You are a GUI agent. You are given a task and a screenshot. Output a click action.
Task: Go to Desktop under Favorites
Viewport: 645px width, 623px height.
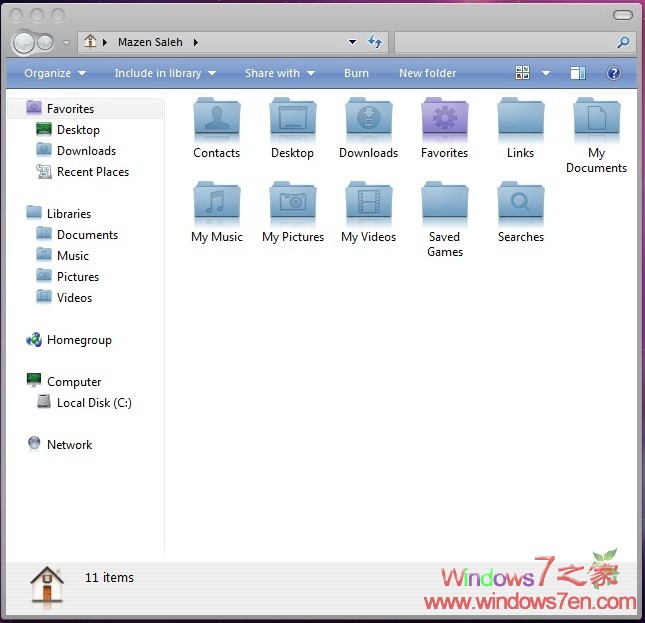click(68, 130)
